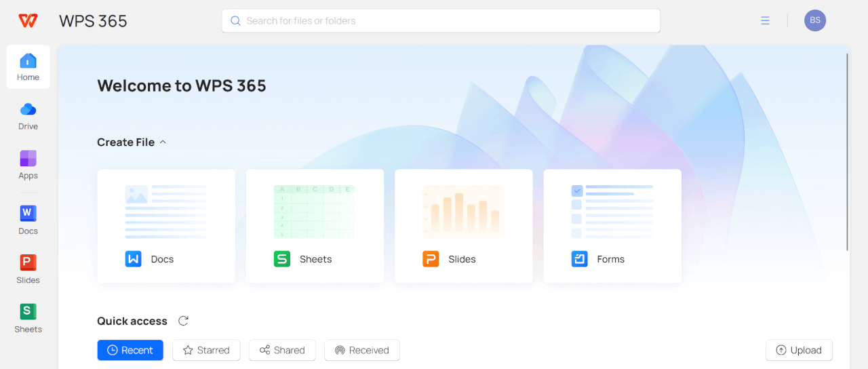
Task: Click the green Sheets S icon
Action: 282,259
